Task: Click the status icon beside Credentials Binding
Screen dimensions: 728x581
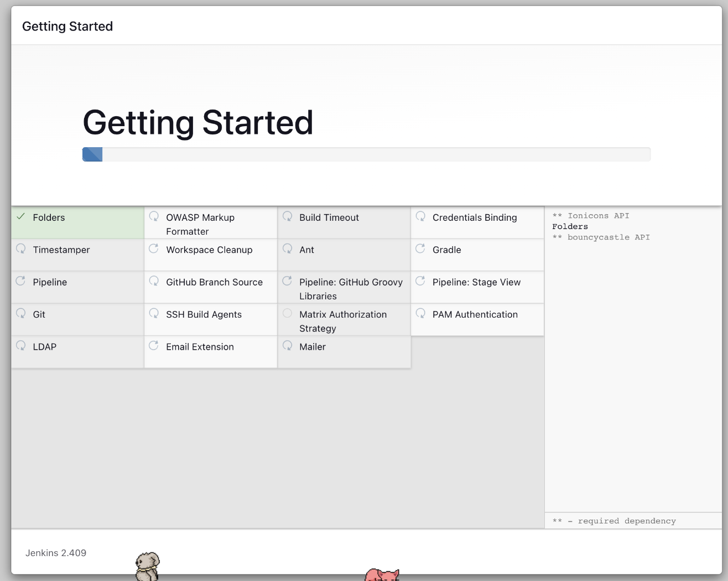Action: (x=421, y=216)
